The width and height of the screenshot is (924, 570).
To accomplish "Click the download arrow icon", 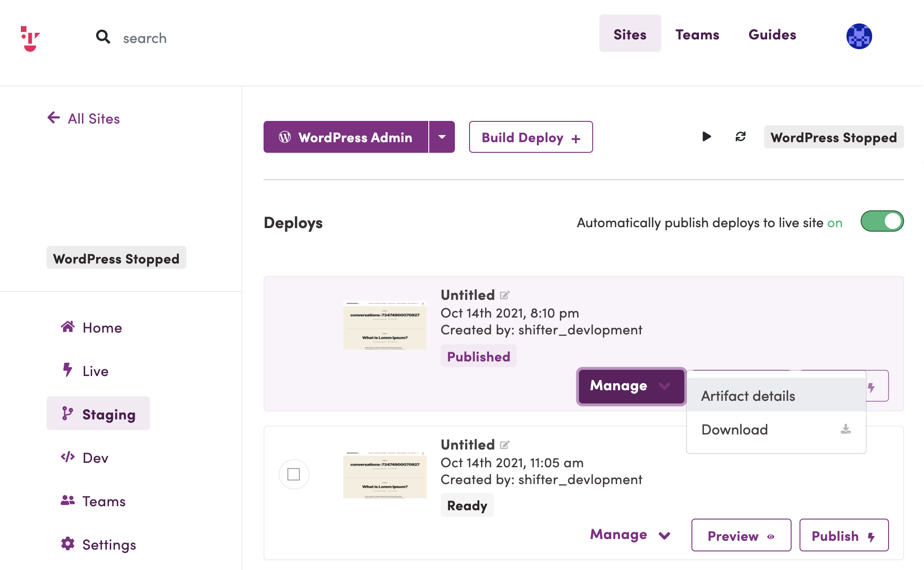I will 845,429.
